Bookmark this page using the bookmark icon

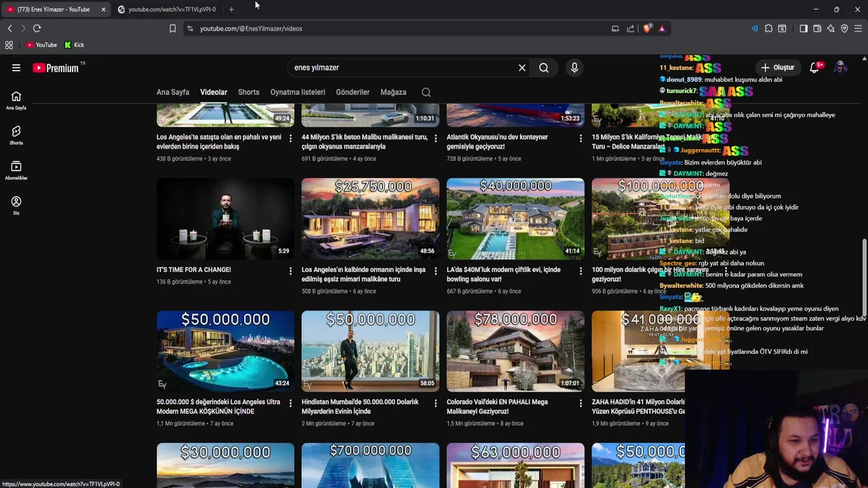pyautogui.click(x=172, y=28)
